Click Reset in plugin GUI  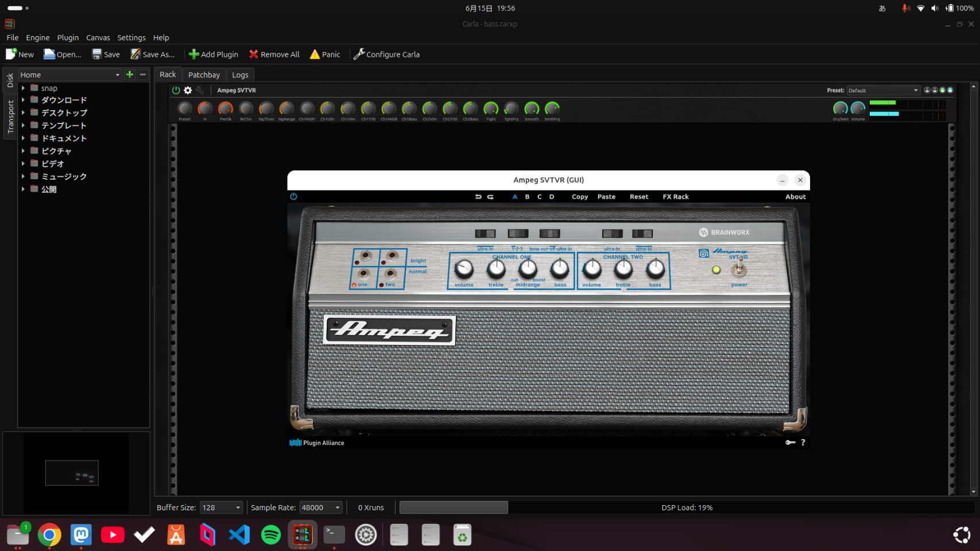(639, 197)
